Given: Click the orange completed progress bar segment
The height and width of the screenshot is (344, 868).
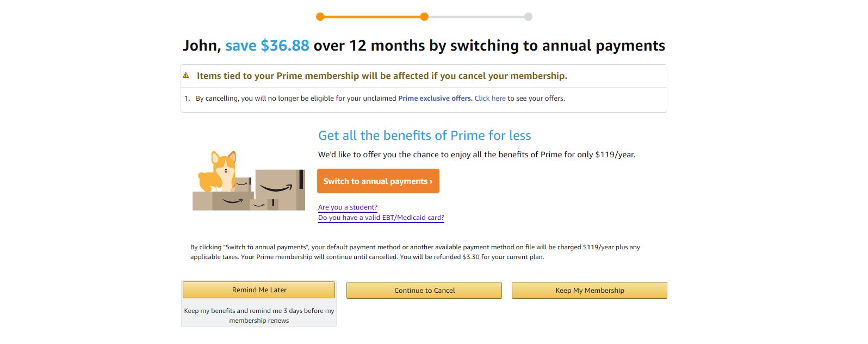Looking at the screenshot, I should (x=372, y=17).
